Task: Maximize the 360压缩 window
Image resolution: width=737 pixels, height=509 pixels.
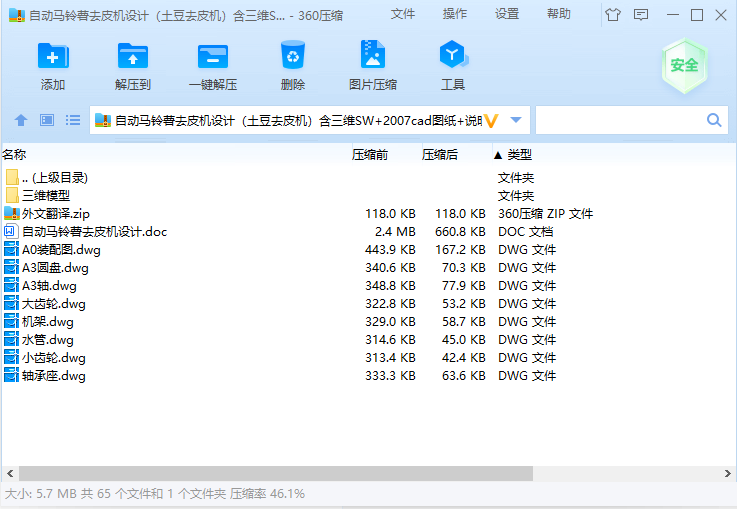Action: coord(697,15)
